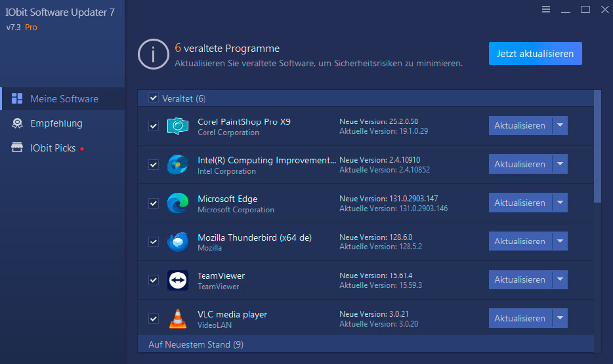Screen dimensions: 613x364
Task: Expand the Auf Neuestem Stand (9) section
Action: 366,344
